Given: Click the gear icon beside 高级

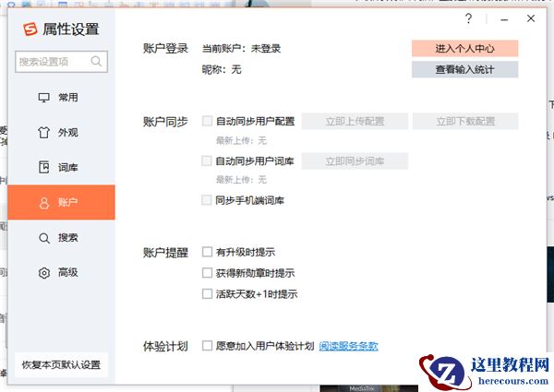Looking at the screenshot, I should tap(43, 273).
